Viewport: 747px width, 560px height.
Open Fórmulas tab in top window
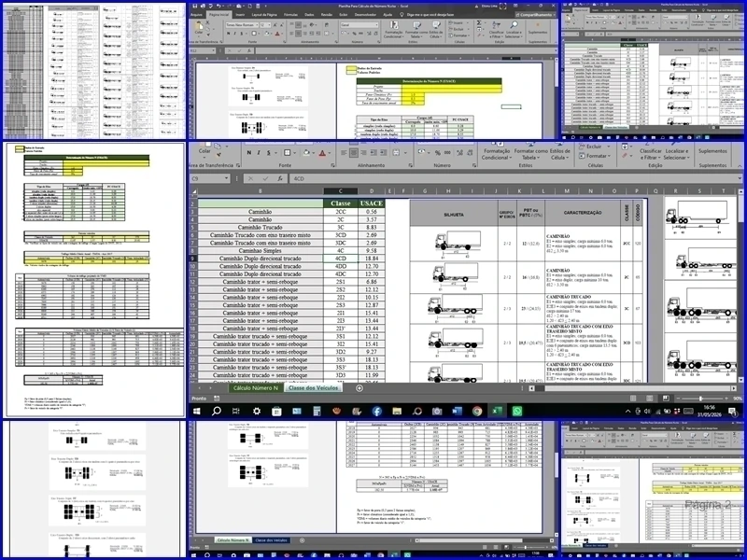pos(290,15)
